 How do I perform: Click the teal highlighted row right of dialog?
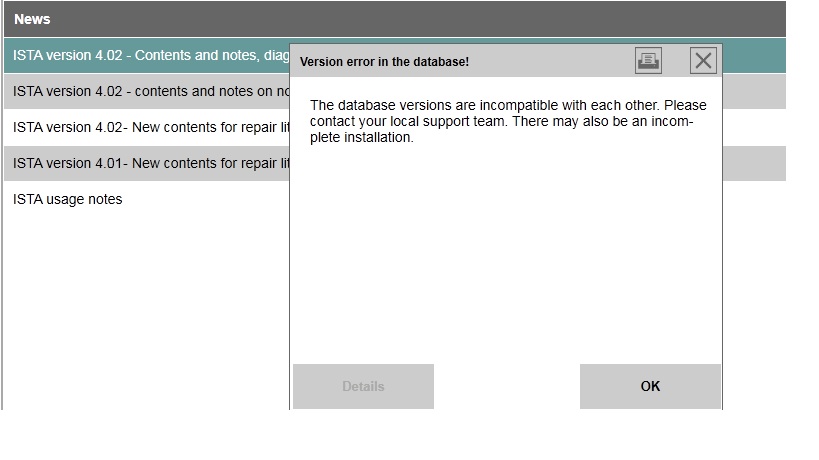tap(754, 56)
